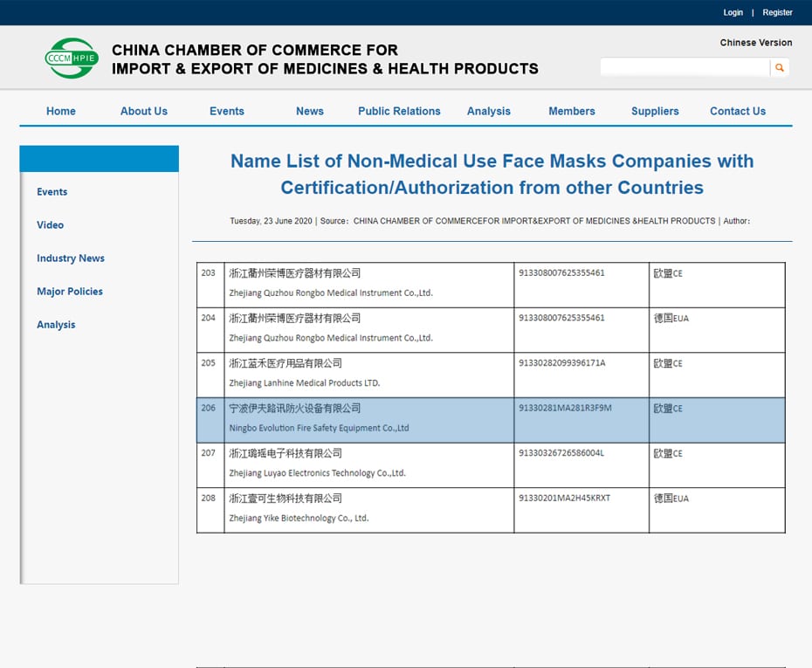
Task: Open the Register link
Action: (777, 12)
